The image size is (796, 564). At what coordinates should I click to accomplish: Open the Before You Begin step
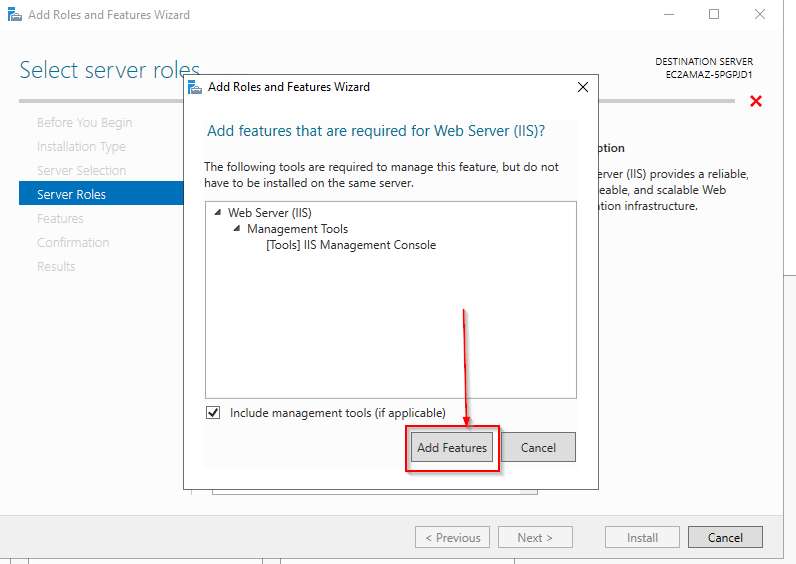[x=84, y=122]
